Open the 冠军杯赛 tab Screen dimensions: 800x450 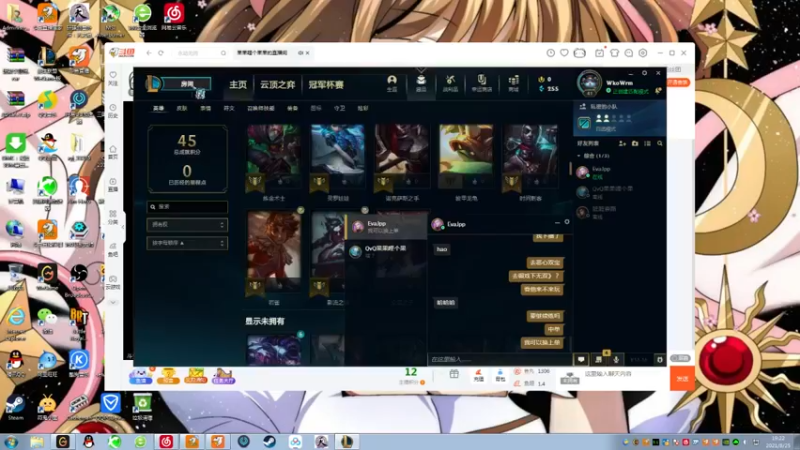(x=326, y=85)
